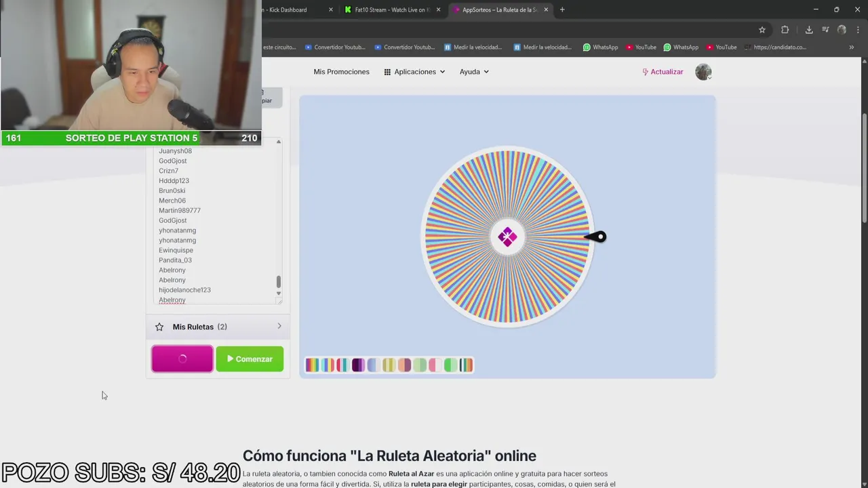
Task: Click participant entry hijodelanoche123
Action: click(x=184, y=290)
